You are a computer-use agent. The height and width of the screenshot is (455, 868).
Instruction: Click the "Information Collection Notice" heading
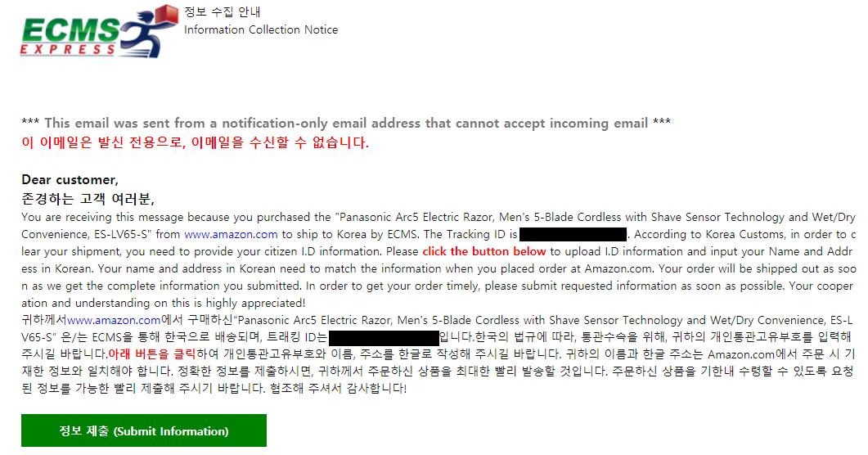pos(261,29)
